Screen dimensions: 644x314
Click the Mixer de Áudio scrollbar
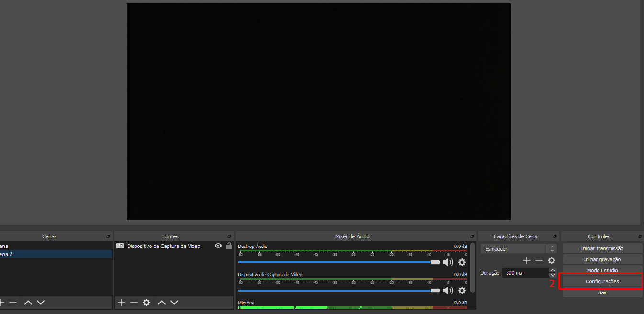click(473, 268)
